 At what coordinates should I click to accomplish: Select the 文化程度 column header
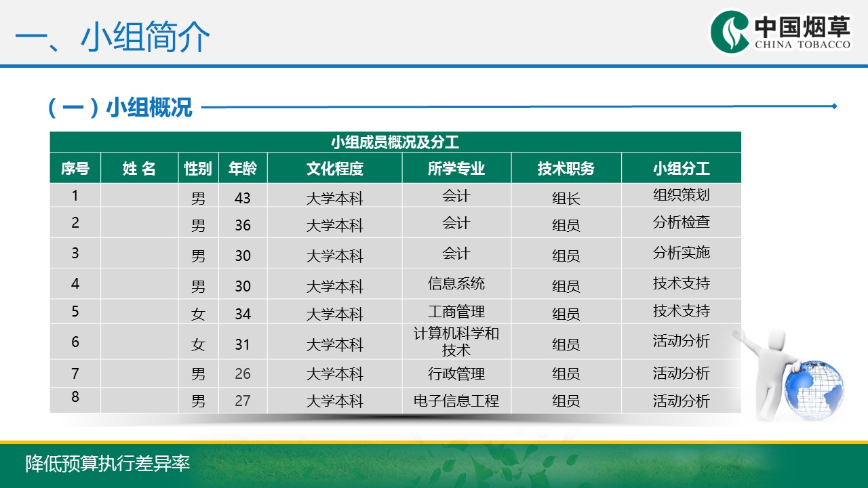click(334, 169)
